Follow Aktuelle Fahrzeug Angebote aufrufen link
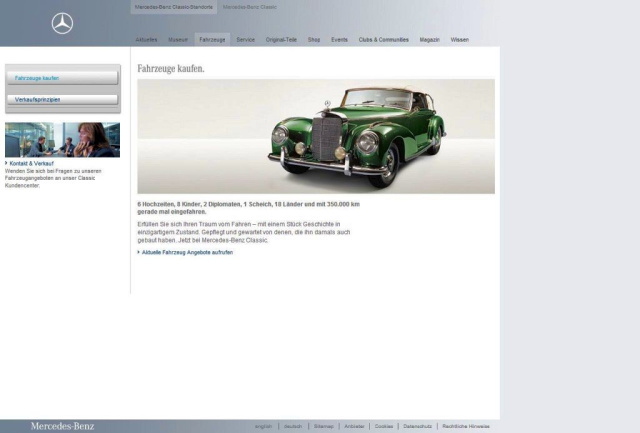The height and width of the screenshot is (433, 640). pos(187,252)
